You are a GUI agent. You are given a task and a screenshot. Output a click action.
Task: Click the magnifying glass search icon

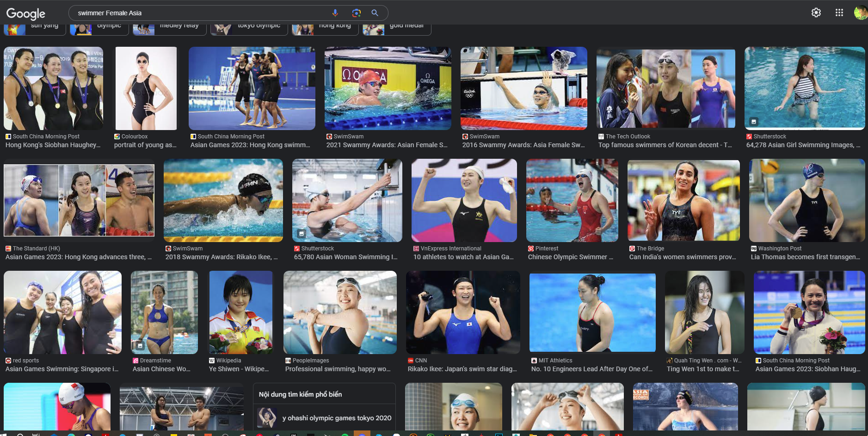[x=375, y=13]
